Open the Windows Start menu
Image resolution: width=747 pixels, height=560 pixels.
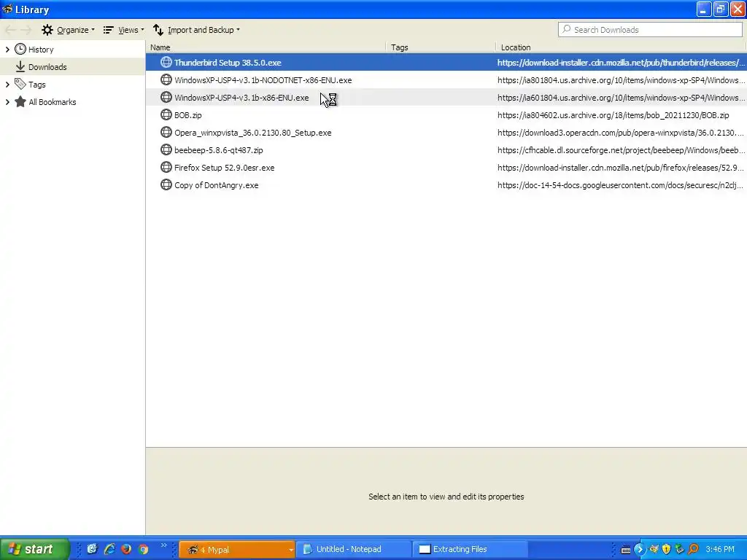coord(34,549)
